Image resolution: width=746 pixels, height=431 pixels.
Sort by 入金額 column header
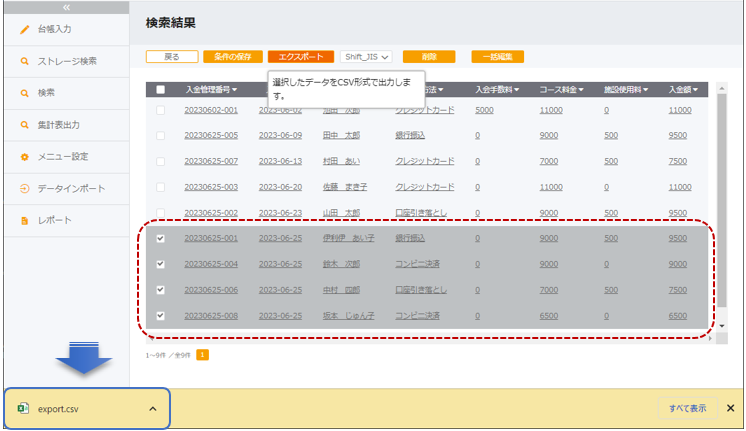(x=683, y=89)
